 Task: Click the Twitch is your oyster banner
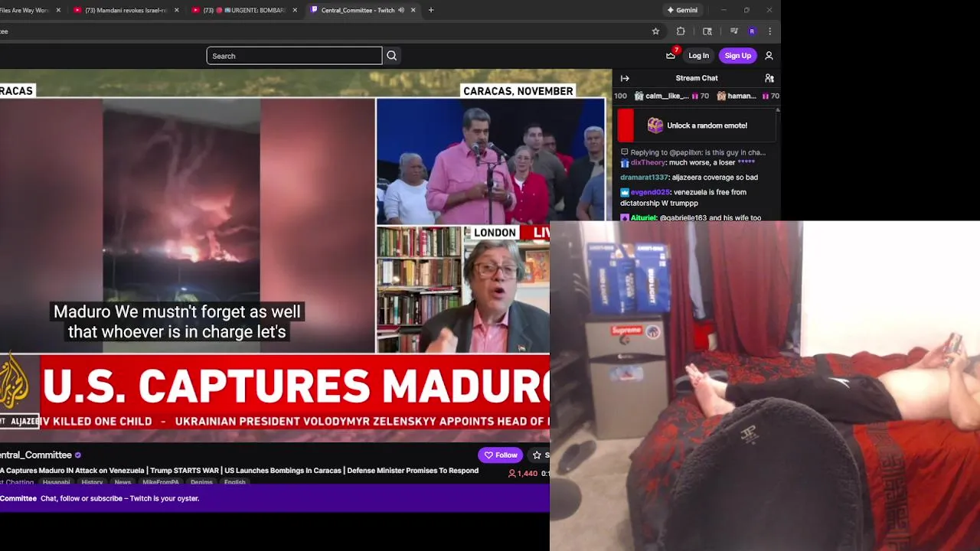click(x=275, y=498)
